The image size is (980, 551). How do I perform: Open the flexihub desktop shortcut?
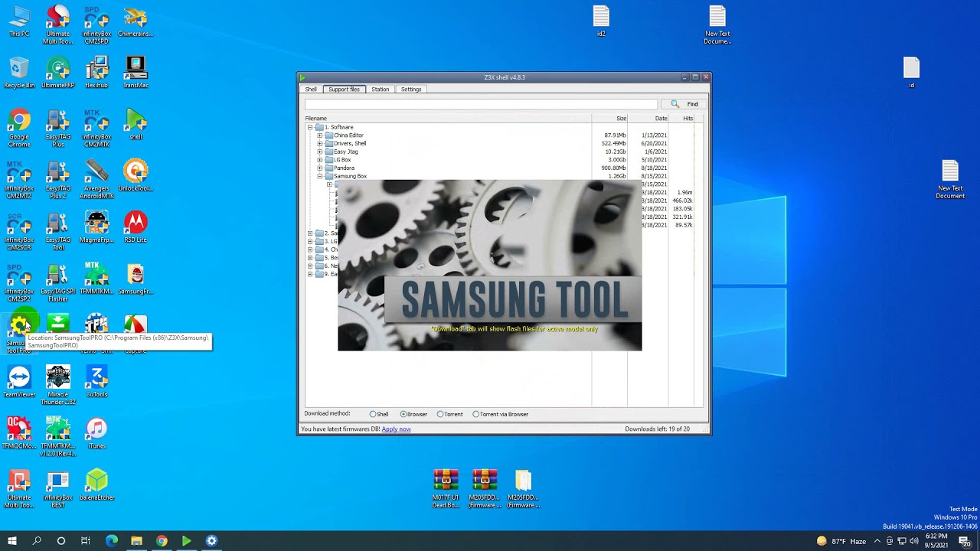point(96,73)
